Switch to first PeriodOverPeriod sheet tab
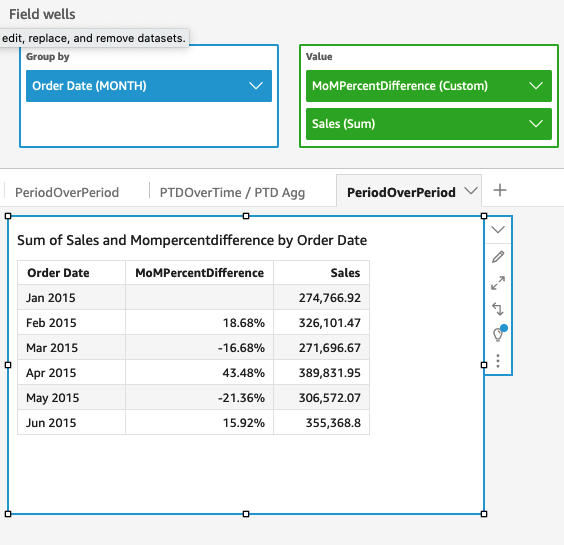The image size is (564, 545). (67, 192)
